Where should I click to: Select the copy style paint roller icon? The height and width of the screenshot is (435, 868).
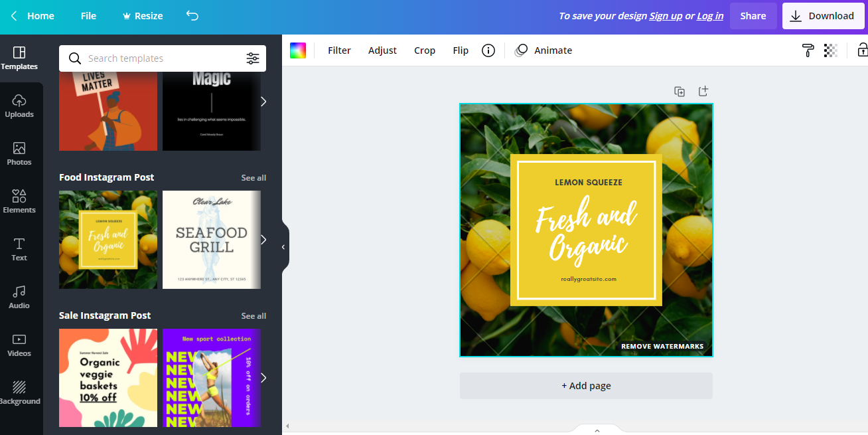(x=808, y=50)
